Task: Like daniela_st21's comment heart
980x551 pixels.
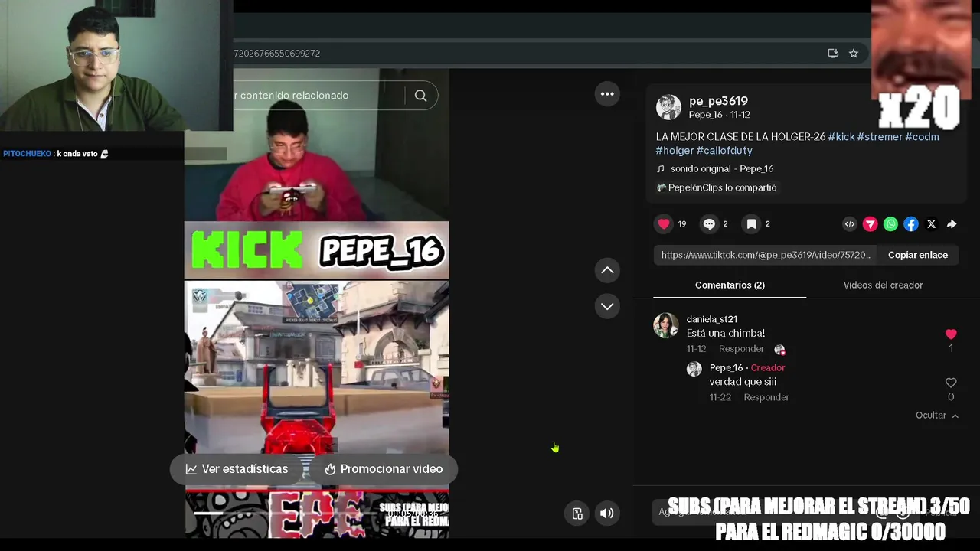Action: tap(951, 334)
